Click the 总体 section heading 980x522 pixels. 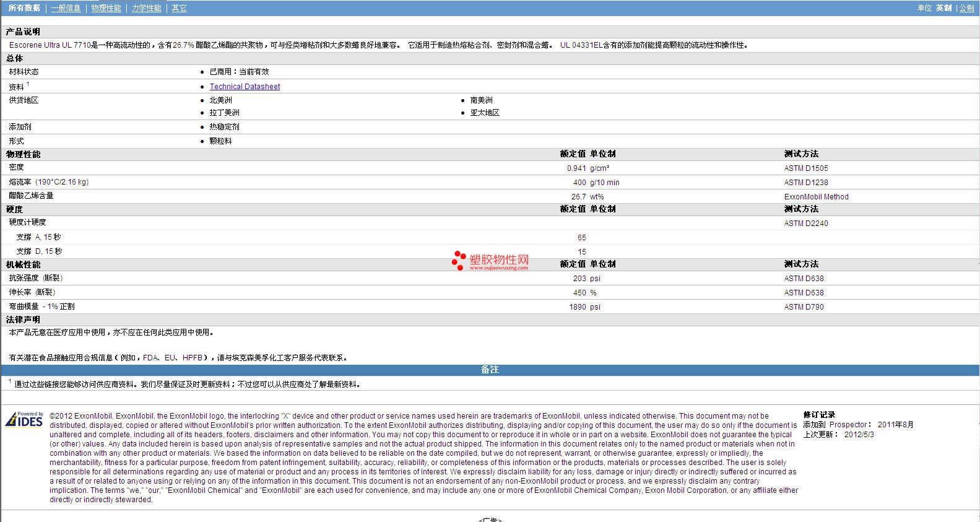(x=14, y=58)
